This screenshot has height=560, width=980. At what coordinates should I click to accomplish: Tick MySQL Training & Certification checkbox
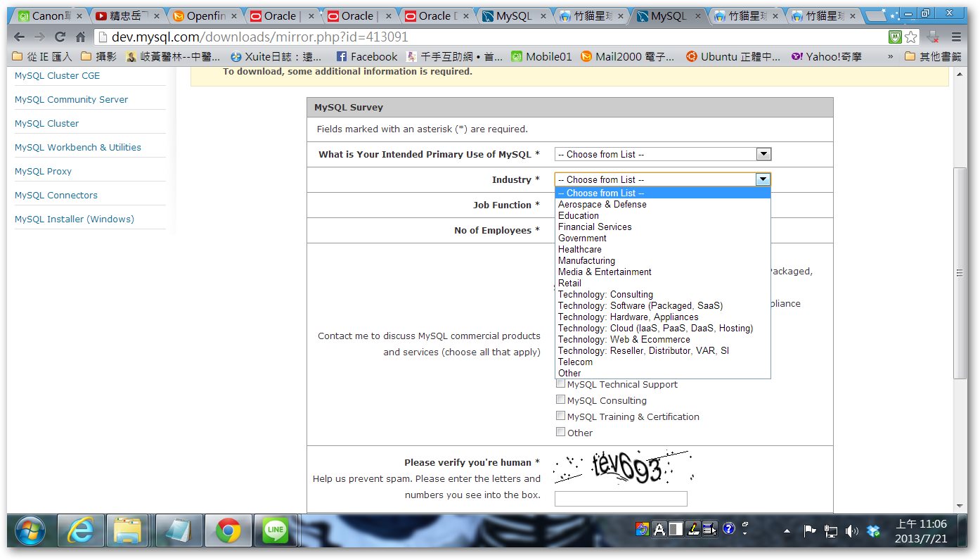click(560, 416)
